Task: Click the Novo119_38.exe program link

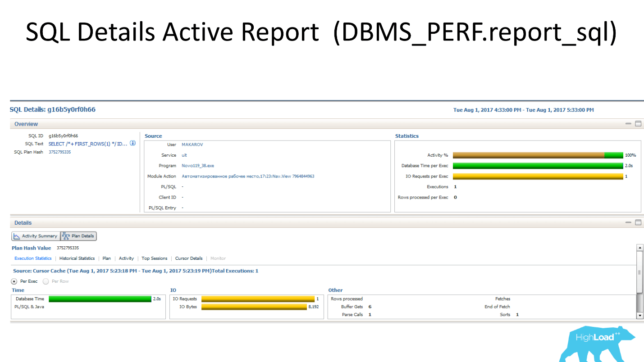Action: click(x=198, y=166)
